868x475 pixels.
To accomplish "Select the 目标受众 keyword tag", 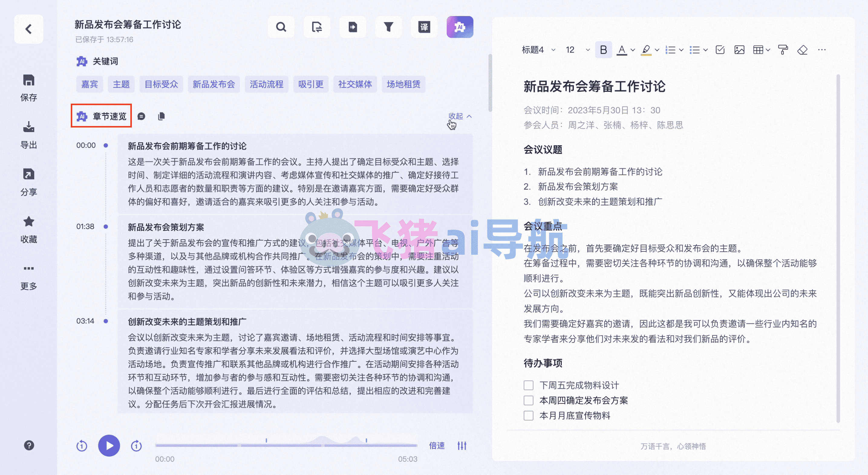I will (162, 84).
